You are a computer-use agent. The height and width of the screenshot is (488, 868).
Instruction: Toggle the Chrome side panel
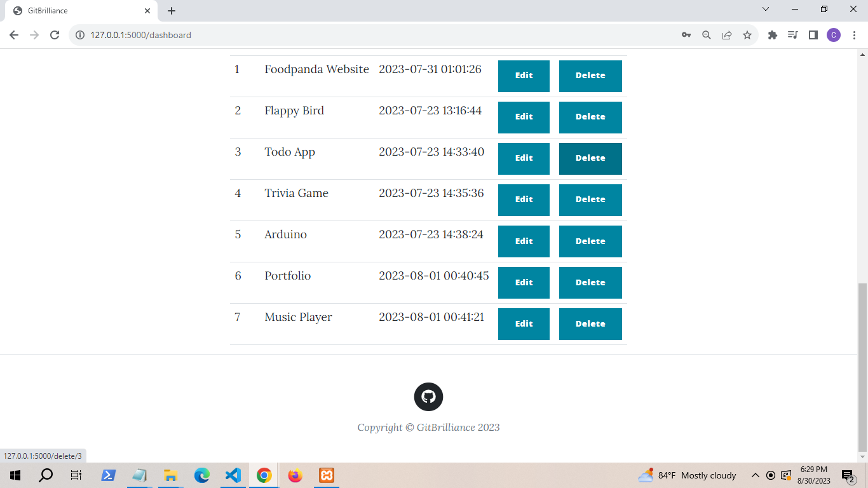(813, 35)
